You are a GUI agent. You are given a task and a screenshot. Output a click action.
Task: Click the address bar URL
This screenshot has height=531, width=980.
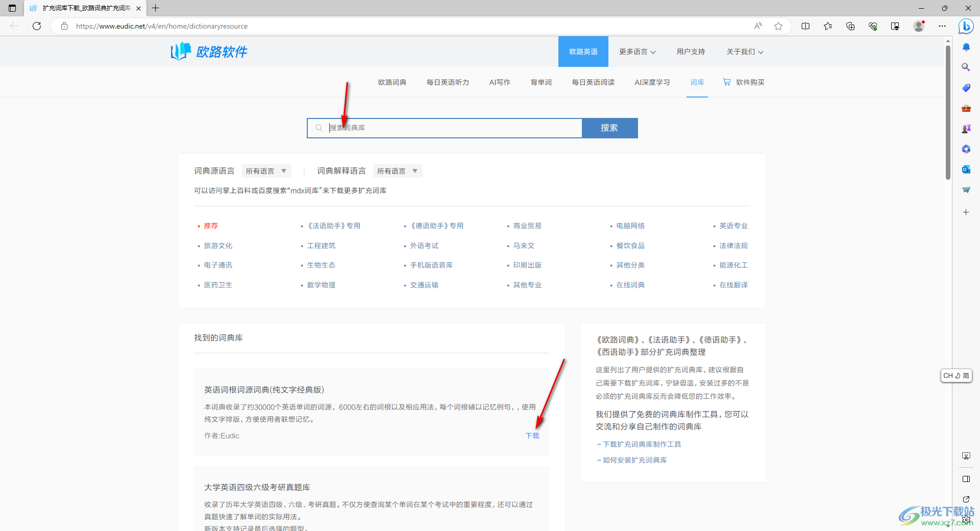pyautogui.click(x=162, y=26)
